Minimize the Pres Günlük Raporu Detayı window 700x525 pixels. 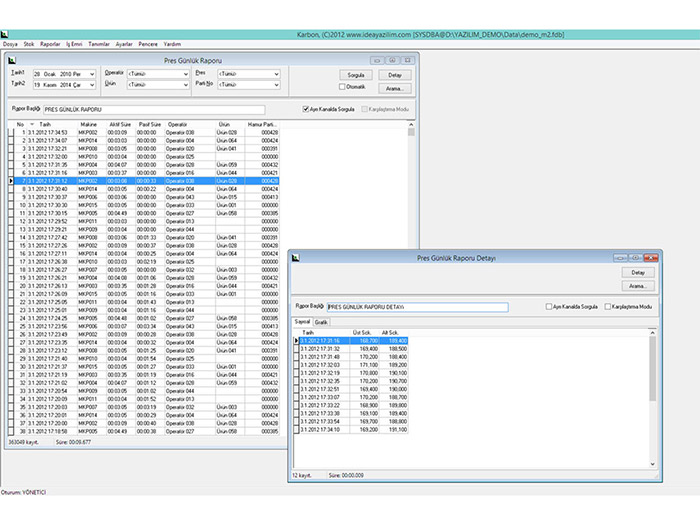pyautogui.click(x=620, y=258)
